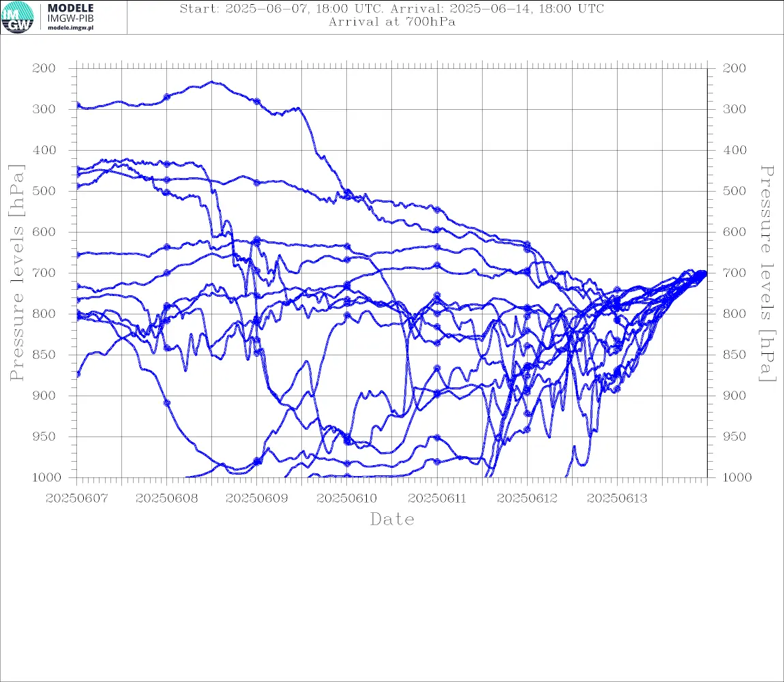Click date label 20250610

[347, 499]
